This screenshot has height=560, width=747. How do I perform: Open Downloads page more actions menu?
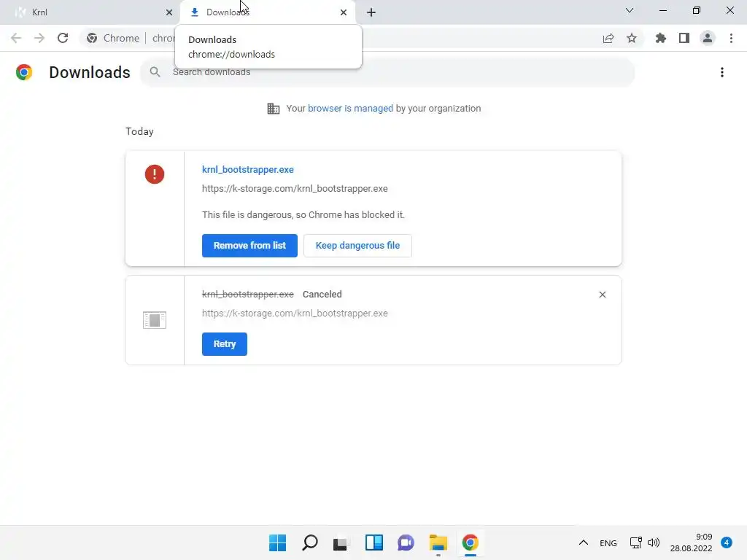click(x=722, y=72)
